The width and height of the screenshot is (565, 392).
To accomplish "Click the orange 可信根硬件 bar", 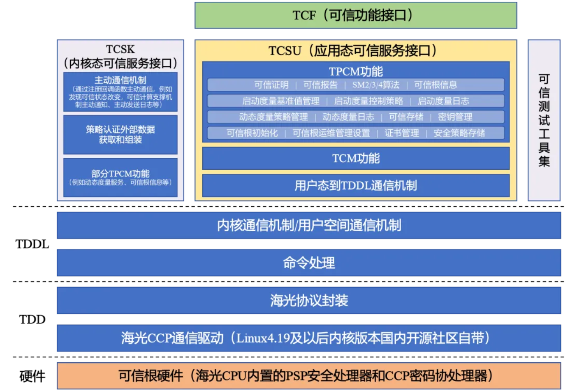I will coord(309,375).
